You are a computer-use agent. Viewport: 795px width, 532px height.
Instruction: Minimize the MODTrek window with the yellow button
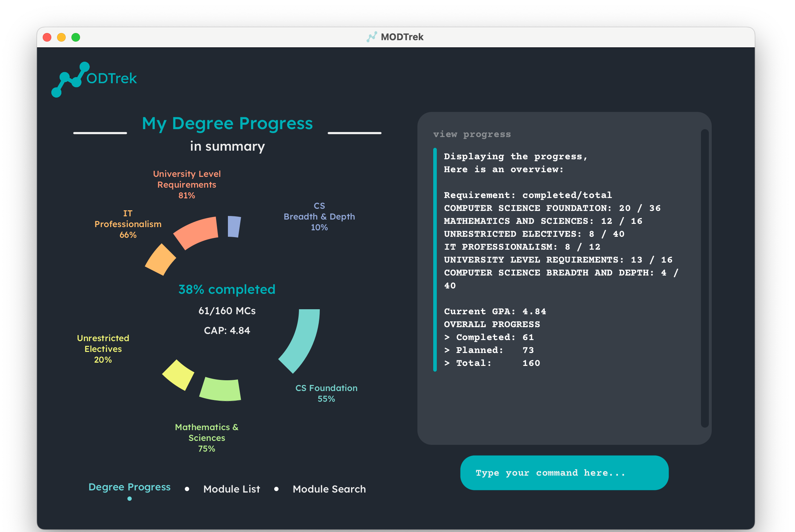pyautogui.click(x=61, y=37)
